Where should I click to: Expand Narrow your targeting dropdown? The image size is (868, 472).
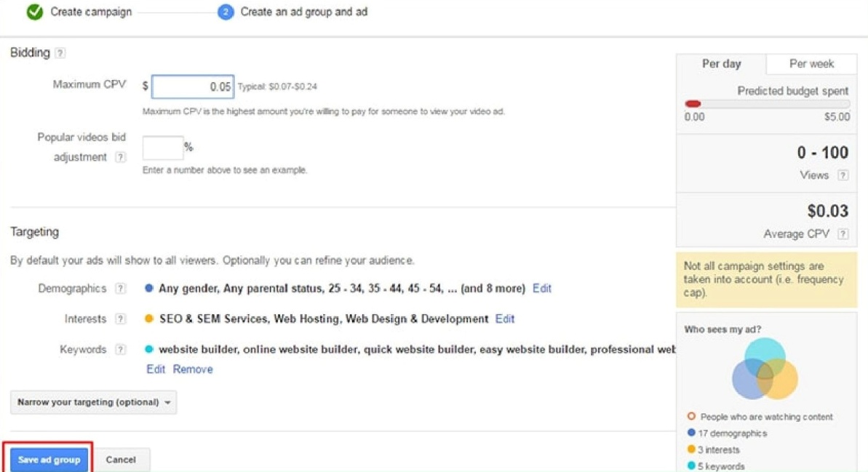(x=93, y=402)
